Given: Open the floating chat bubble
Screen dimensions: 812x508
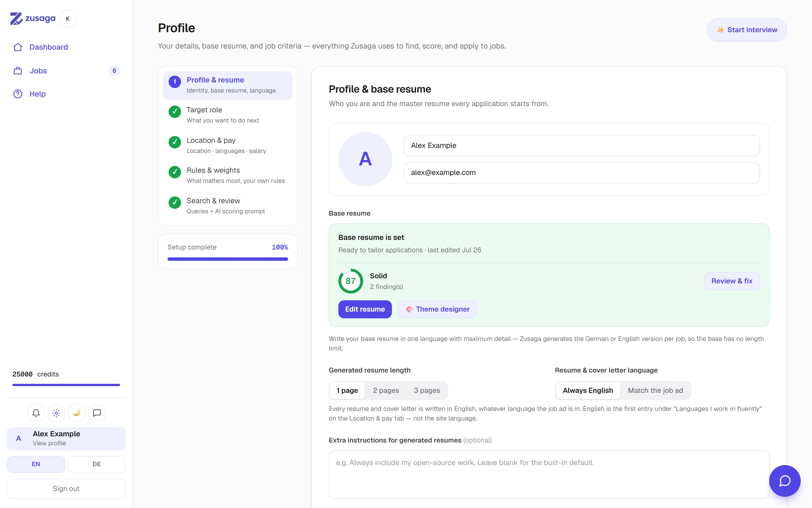Looking at the screenshot, I should (x=784, y=481).
